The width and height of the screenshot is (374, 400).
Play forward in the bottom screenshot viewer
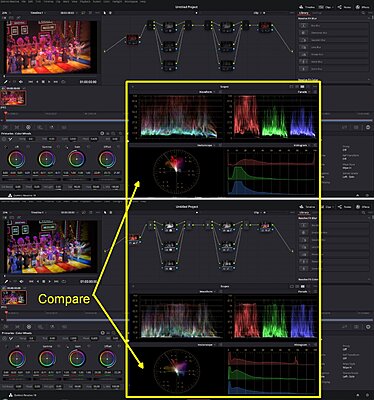tap(49, 282)
